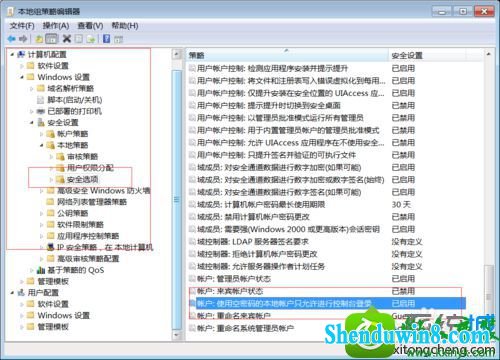Click policy list scrollbar up arrow
Image resolution: width=500 pixels, height=360 pixels.
[488, 54]
